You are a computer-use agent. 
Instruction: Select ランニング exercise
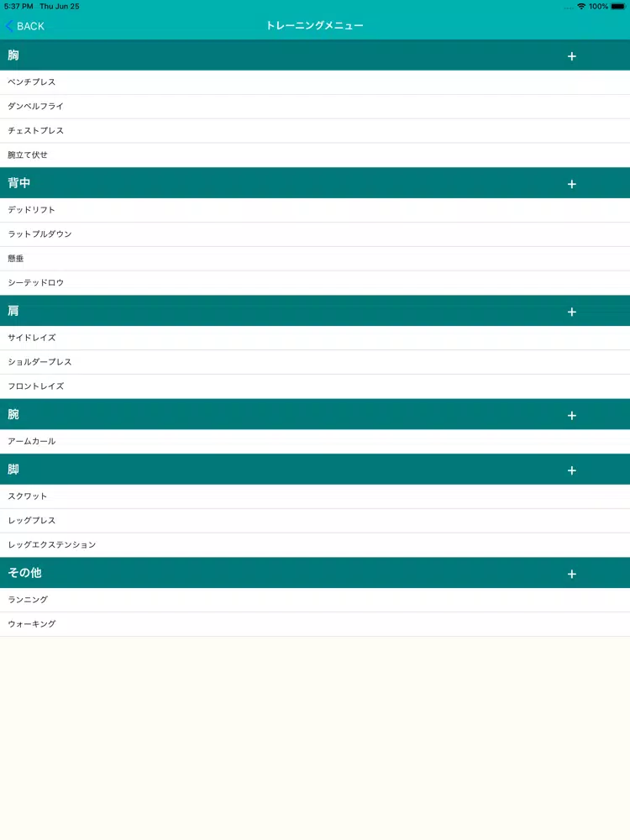click(315, 600)
